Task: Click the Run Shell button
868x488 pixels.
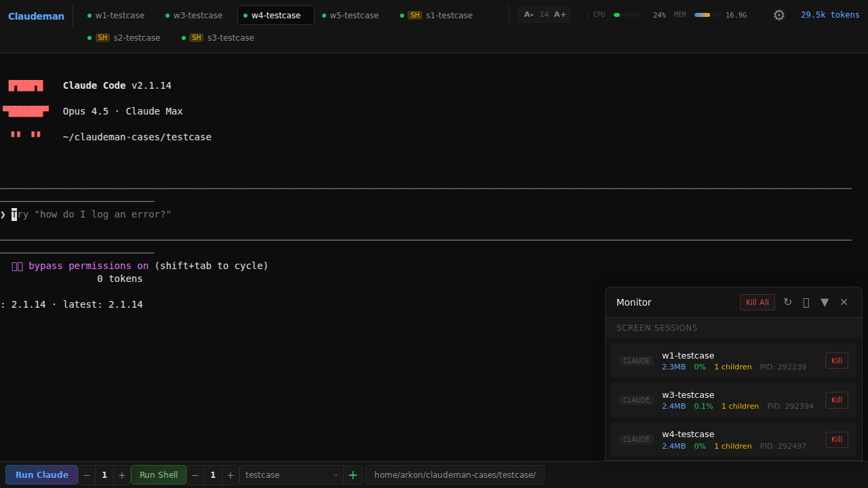Action: tap(159, 475)
